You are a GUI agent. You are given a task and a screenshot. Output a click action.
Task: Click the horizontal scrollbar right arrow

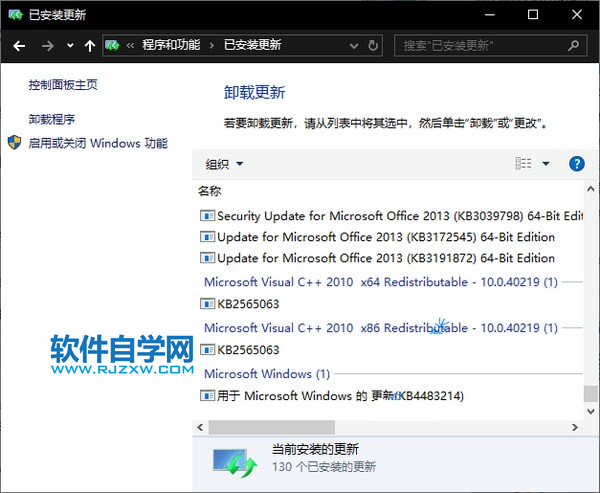click(574, 427)
